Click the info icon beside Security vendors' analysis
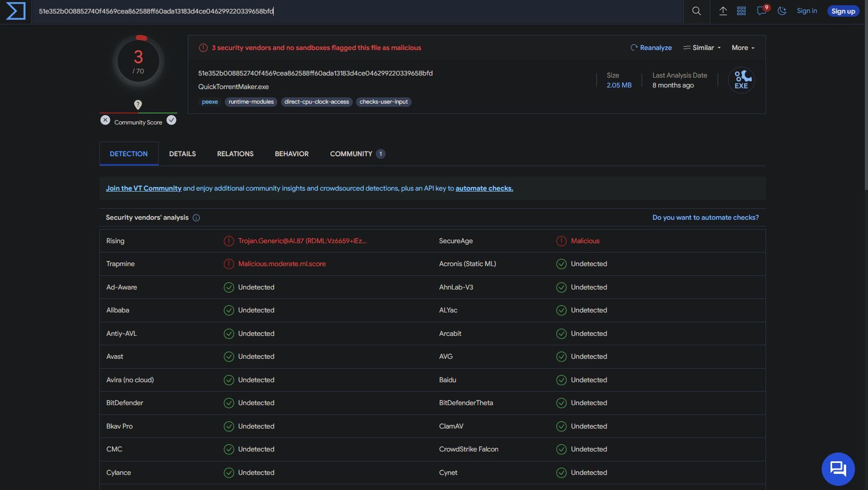This screenshot has width=868, height=490. click(196, 218)
